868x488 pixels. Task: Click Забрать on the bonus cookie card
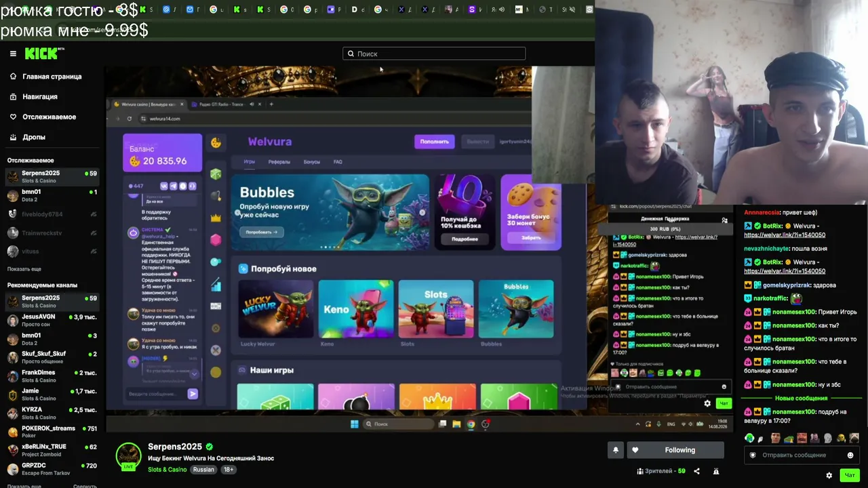click(x=531, y=238)
